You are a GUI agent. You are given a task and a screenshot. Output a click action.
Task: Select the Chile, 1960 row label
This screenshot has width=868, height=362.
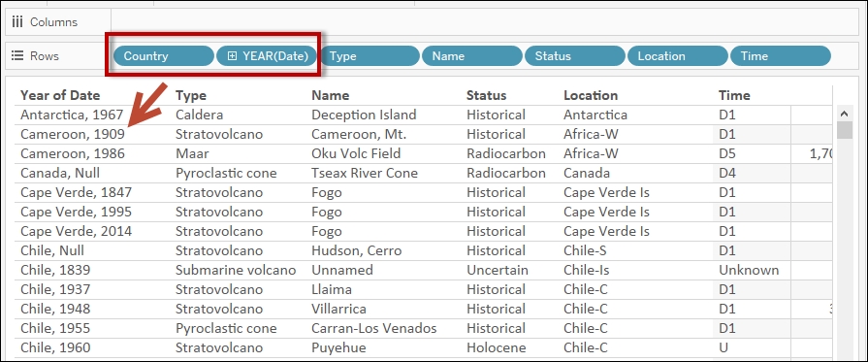click(x=55, y=347)
